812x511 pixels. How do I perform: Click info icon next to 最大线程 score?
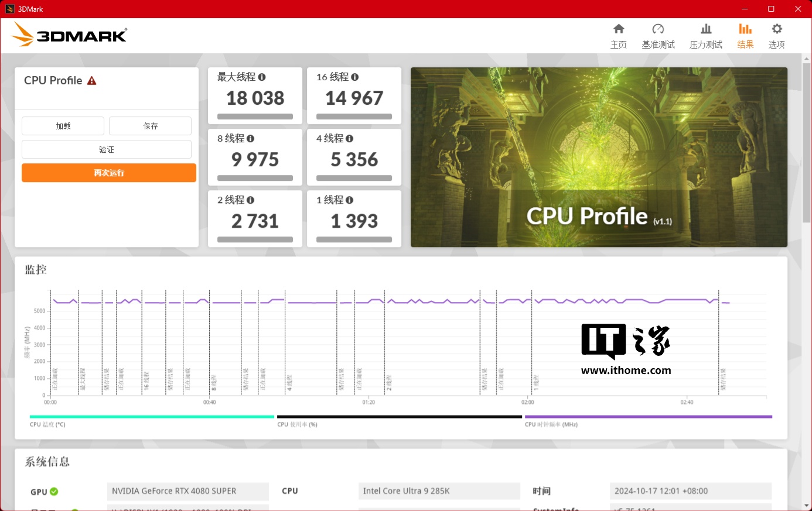(262, 77)
